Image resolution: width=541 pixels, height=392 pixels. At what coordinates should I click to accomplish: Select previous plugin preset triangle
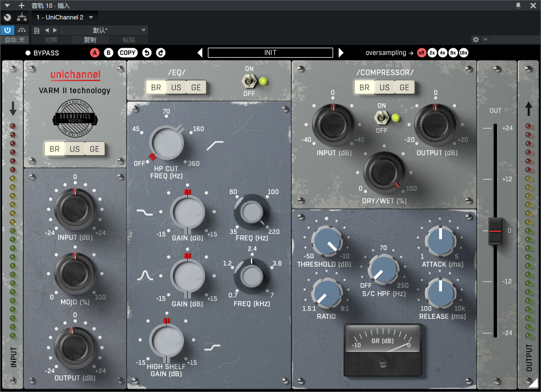200,53
